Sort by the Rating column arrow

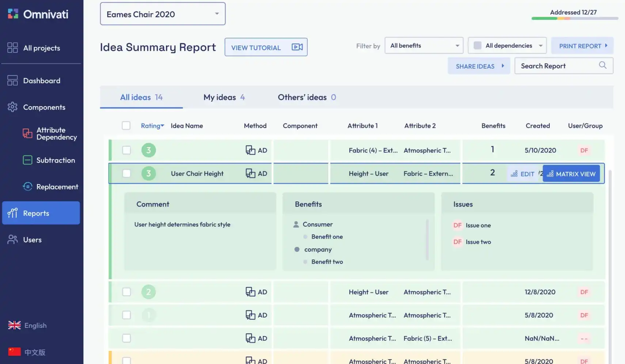click(x=162, y=125)
